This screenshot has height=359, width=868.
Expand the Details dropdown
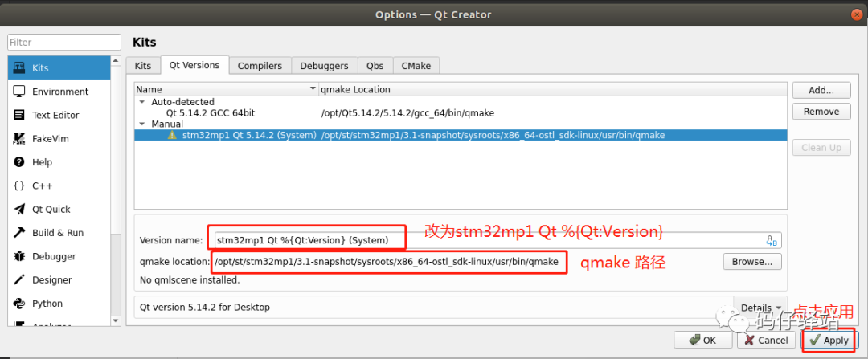click(760, 308)
